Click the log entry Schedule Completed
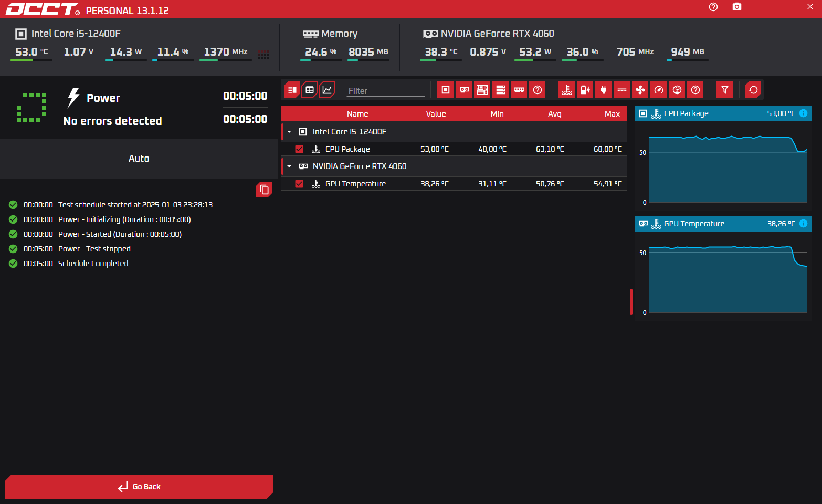Screen dimensions: 822x504 coord(93,264)
